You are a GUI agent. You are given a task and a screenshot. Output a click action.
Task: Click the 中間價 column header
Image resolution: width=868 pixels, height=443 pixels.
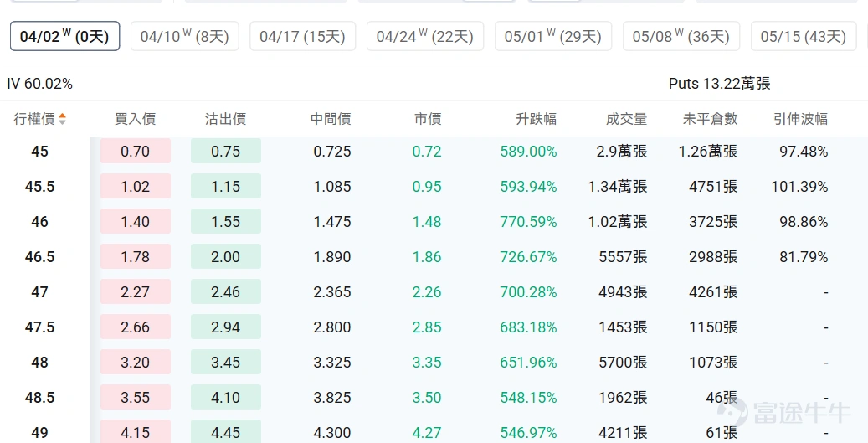331,119
